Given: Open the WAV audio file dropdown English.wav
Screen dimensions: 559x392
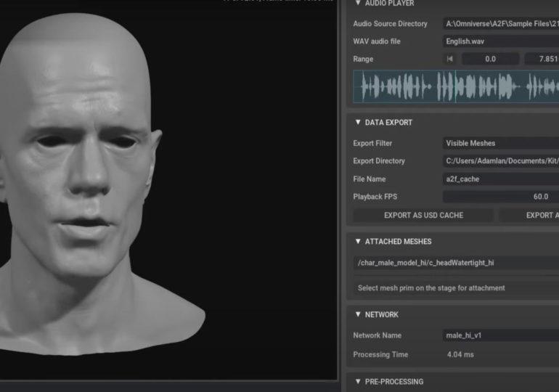Looking at the screenshot, I should pyautogui.click(x=500, y=41).
